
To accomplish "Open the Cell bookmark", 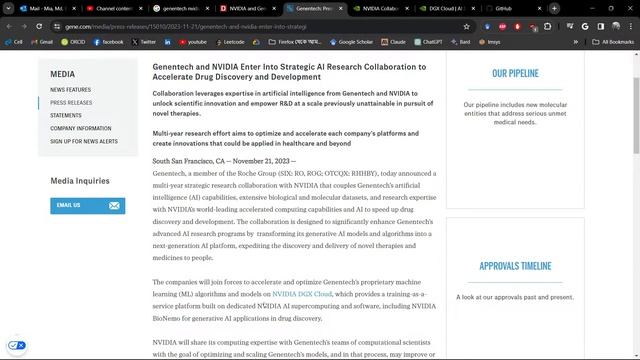I will point(14,42).
